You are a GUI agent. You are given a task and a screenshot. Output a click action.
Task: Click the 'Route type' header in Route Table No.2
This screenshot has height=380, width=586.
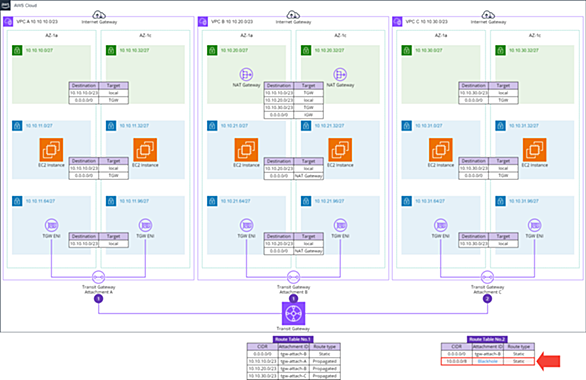[519, 347]
